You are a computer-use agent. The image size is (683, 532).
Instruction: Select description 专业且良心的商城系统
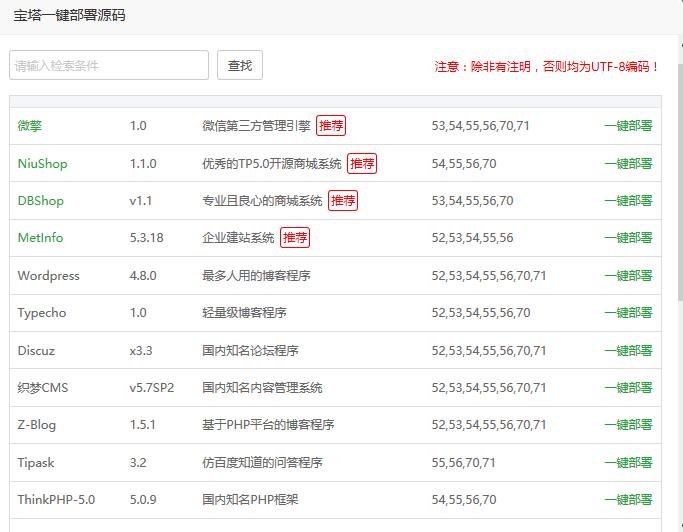click(262, 201)
